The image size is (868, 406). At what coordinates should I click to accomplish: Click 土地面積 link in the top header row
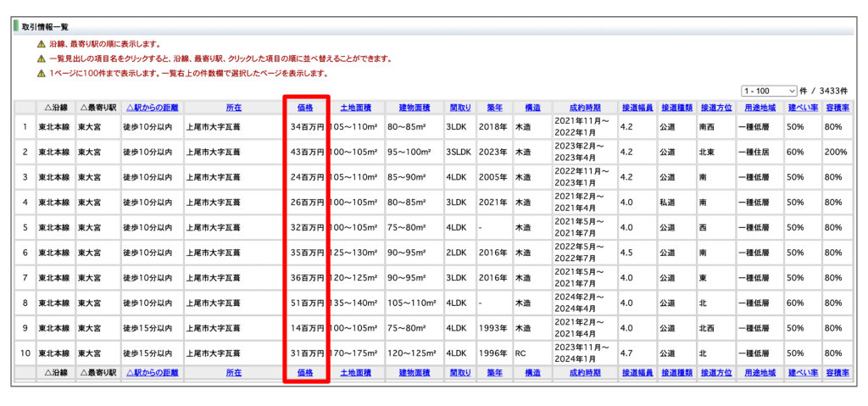click(x=355, y=108)
